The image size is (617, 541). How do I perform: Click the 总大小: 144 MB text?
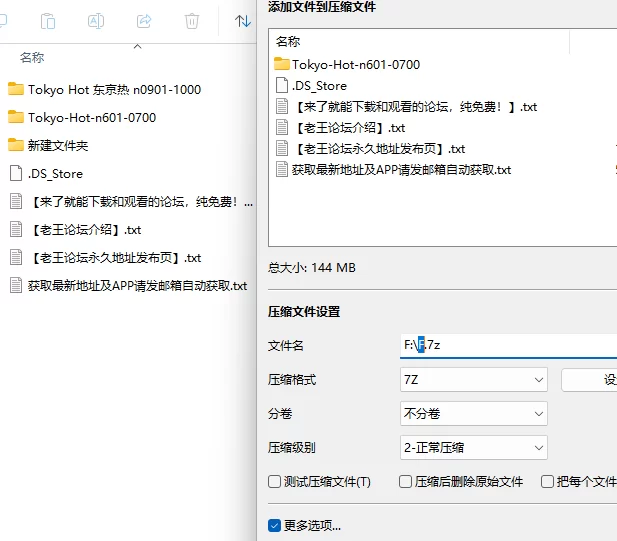pos(312,268)
